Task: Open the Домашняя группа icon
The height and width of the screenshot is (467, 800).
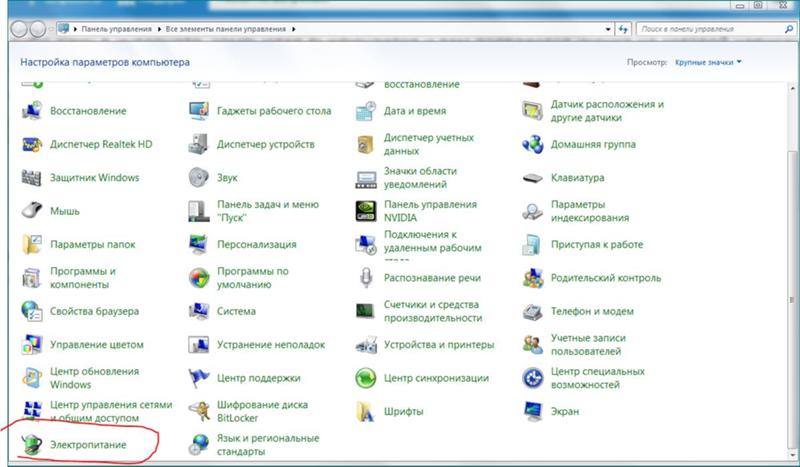Action: pyautogui.click(x=533, y=144)
